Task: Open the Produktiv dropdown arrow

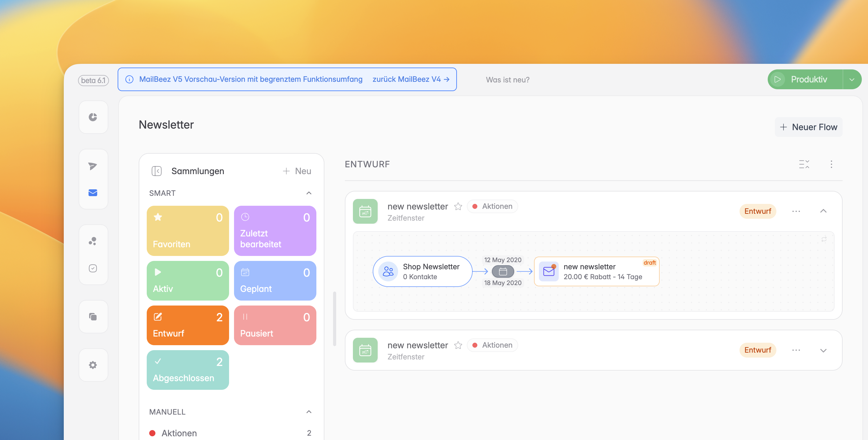Action: (852, 80)
